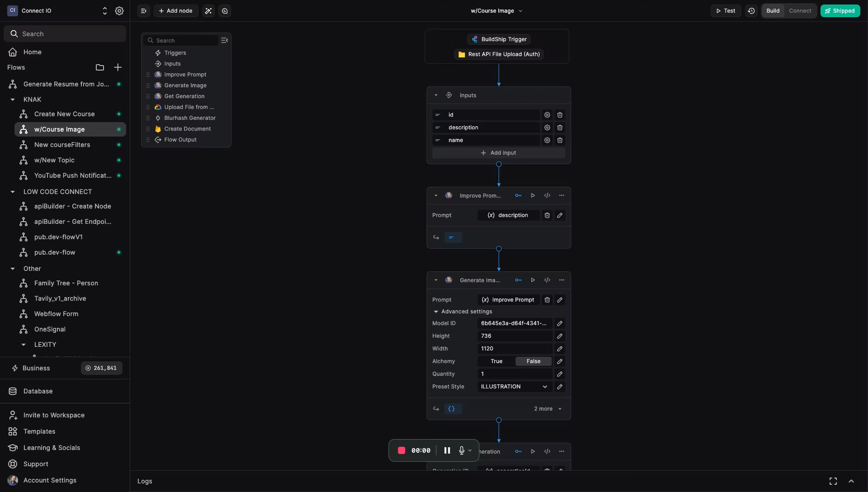Click the Build button
The width and height of the screenshot is (868, 492).
(773, 10)
